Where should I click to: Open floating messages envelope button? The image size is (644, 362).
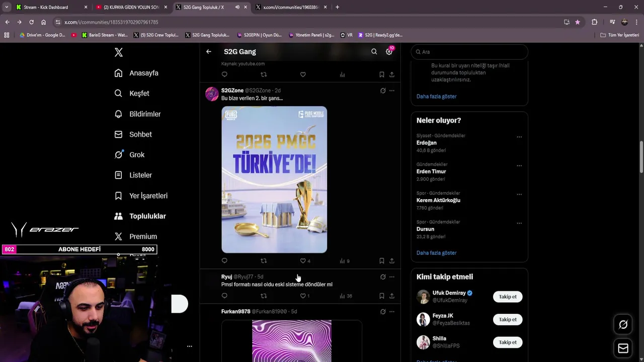(x=623, y=348)
